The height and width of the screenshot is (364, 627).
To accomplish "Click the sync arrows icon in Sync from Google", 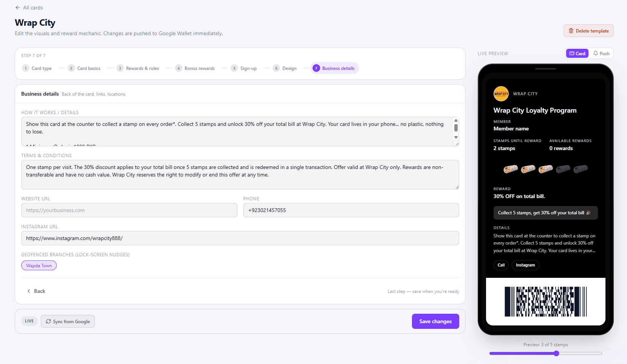I will (48, 322).
